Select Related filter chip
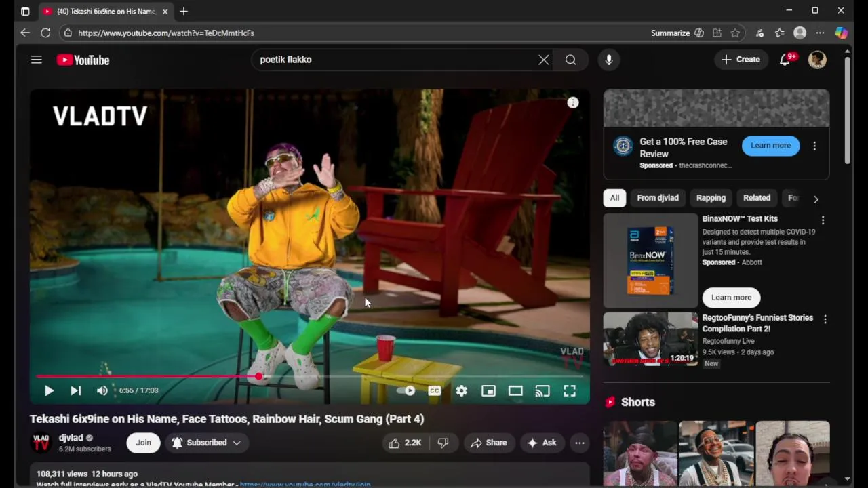The image size is (868, 488). click(x=756, y=198)
